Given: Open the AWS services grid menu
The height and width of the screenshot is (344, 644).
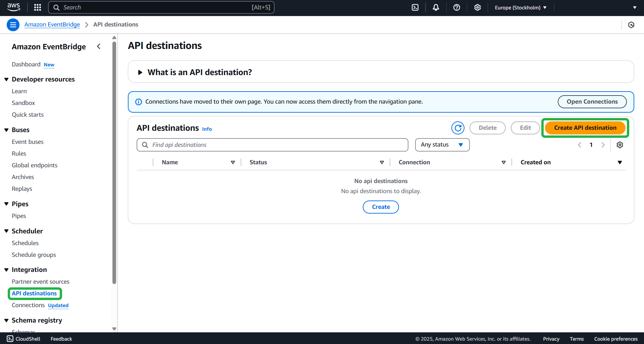Looking at the screenshot, I should 38,7.
